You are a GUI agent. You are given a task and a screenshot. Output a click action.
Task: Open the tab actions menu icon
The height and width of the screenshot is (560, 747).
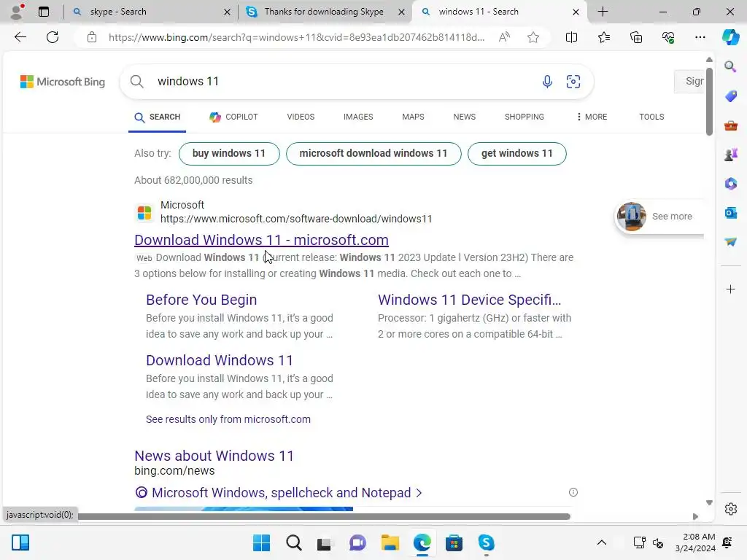click(x=44, y=12)
